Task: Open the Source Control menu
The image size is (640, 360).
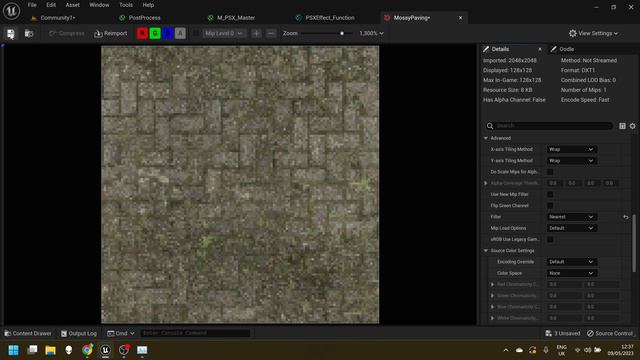Action: pyautogui.click(x=610, y=333)
